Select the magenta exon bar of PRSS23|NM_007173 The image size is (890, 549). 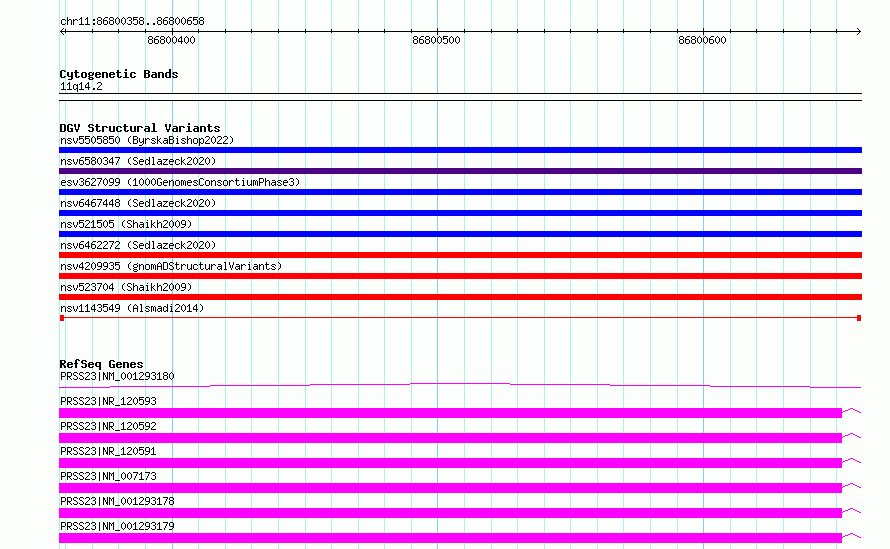[450, 488]
